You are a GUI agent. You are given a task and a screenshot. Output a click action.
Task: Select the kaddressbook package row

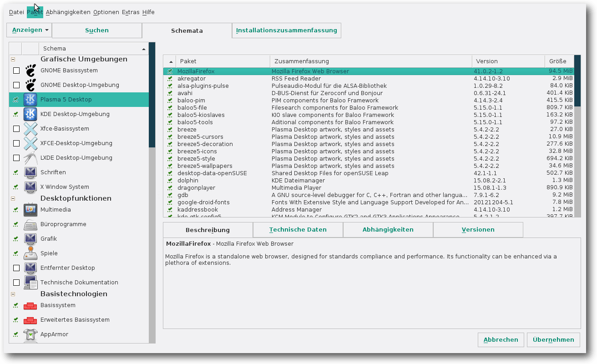pyautogui.click(x=369, y=210)
